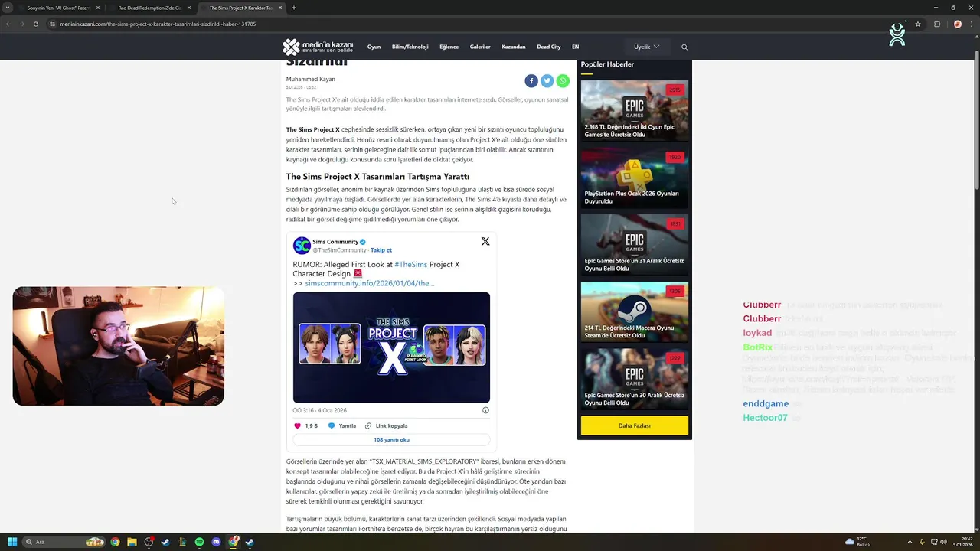Open browser extensions puzzle icon
Viewport: 980px width, 551px height.
click(937, 24)
